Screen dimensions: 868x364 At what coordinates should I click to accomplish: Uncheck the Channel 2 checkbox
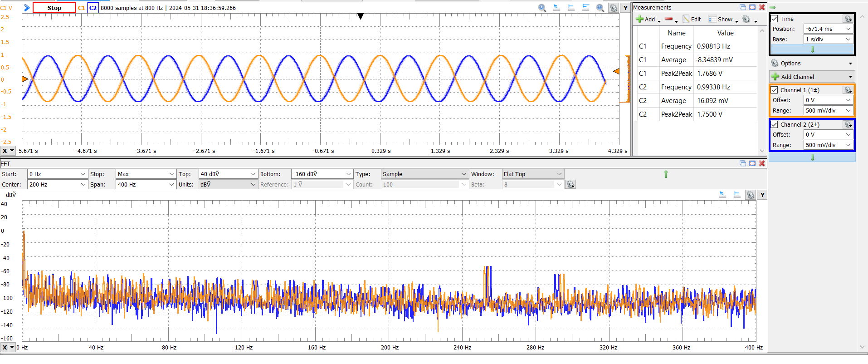tap(775, 124)
